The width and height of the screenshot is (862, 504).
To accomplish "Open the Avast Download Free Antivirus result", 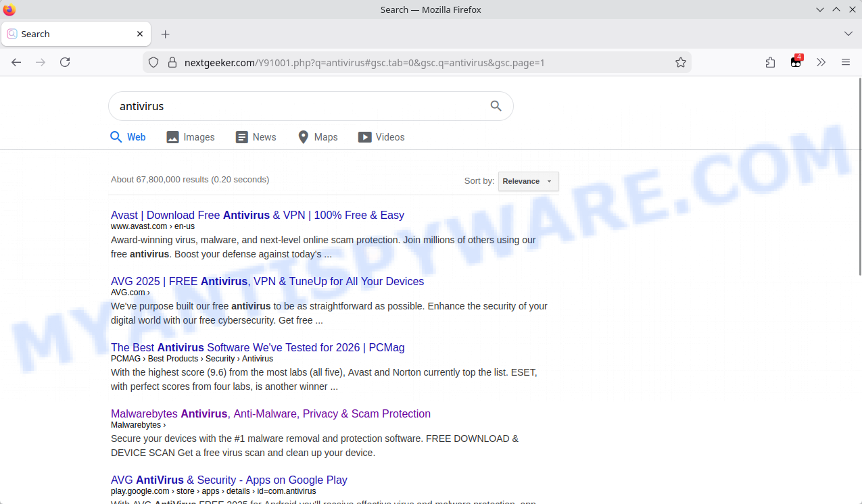I will point(257,215).
